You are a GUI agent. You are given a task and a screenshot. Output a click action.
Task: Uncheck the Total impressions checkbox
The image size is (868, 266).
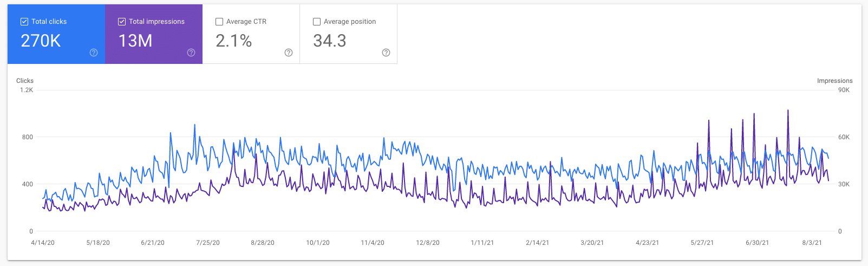[122, 22]
